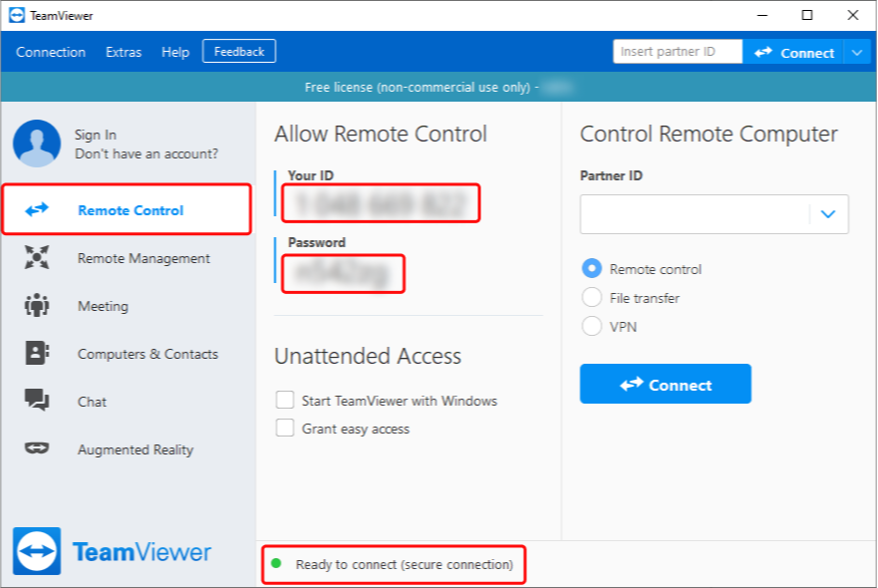Select the Augmented Reality sidebar icon
The height and width of the screenshot is (588, 878).
pos(36,449)
